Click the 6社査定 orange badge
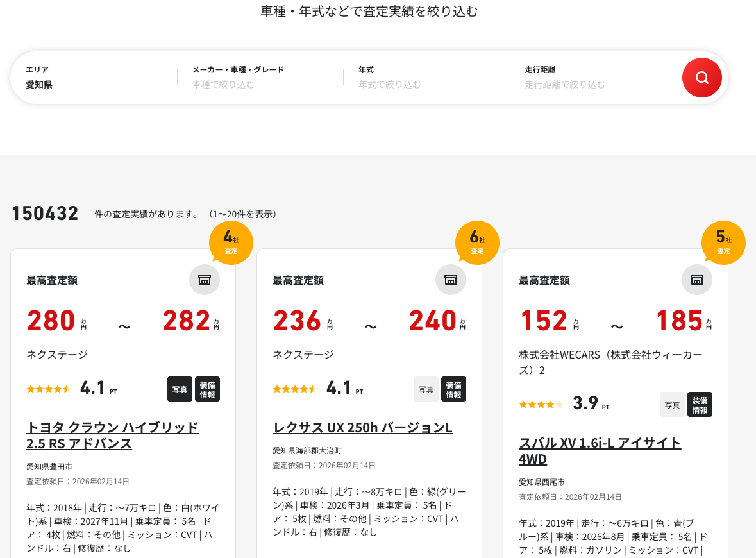The image size is (756, 558). click(477, 243)
